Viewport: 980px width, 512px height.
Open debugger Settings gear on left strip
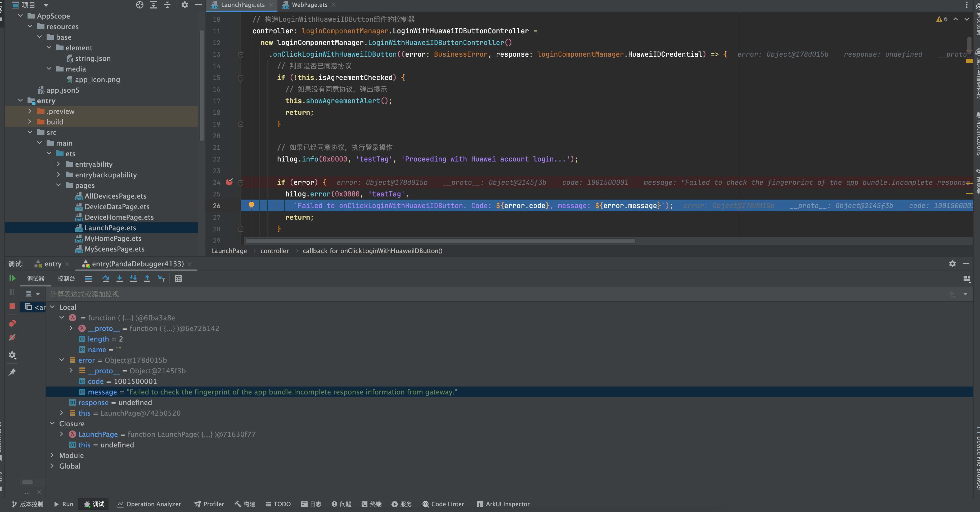12,355
